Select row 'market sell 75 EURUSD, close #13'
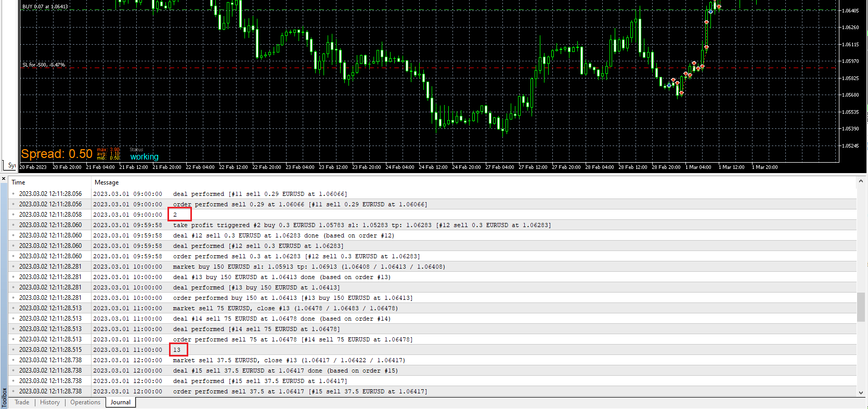868x409 pixels. pyautogui.click(x=433, y=308)
